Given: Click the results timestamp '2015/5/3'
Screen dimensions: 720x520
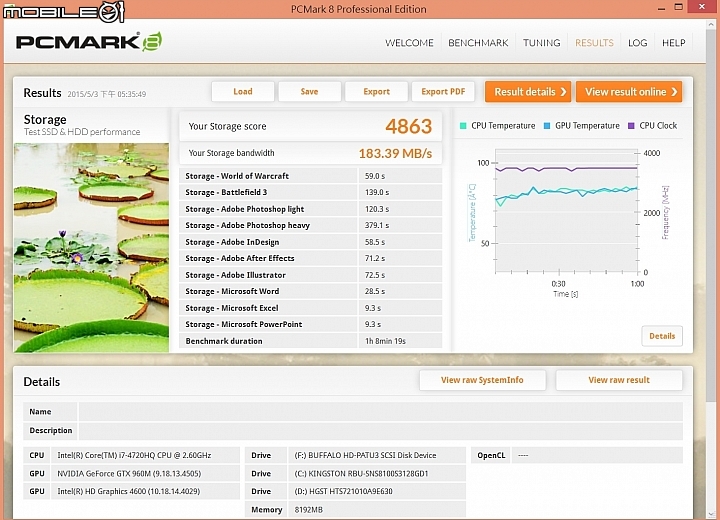Looking at the screenshot, I should pyautogui.click(x=107, y=94).
